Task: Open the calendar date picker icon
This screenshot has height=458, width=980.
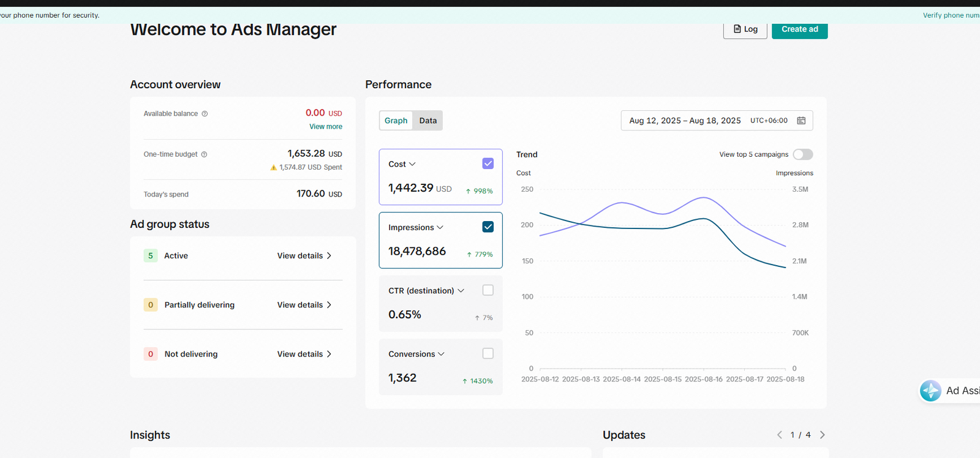Action: point(801,121)
